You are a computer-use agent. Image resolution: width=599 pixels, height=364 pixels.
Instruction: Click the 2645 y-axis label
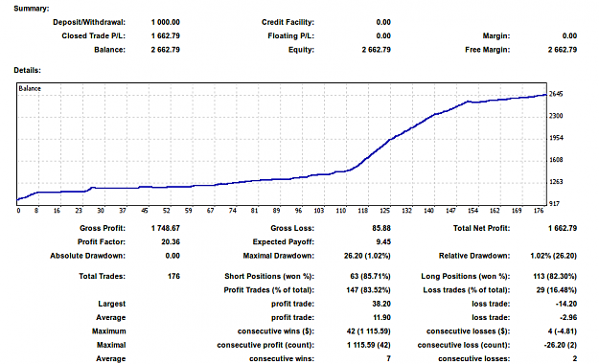point(556,94)
